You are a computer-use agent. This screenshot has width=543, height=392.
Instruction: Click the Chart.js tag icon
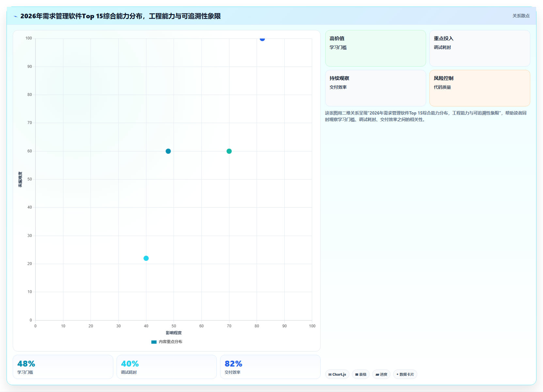pyautogui.click(x=330, y=375)
